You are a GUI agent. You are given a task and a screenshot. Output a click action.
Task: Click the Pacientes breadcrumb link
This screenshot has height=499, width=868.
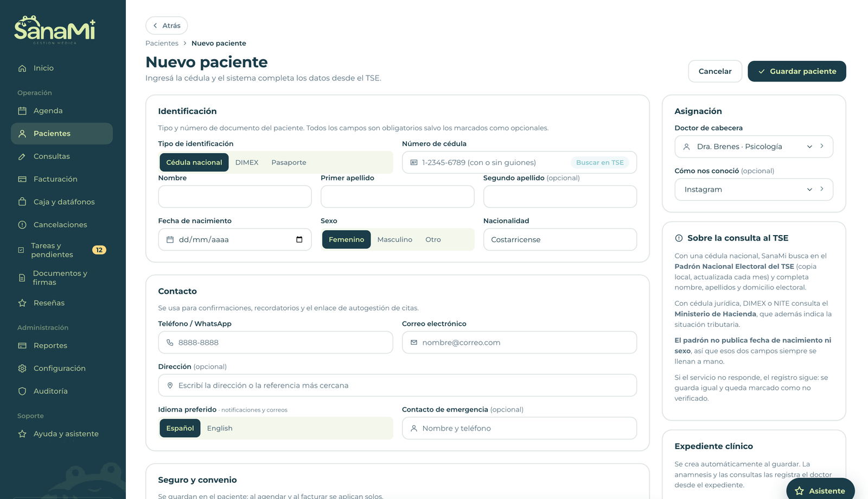coord(162,43)
